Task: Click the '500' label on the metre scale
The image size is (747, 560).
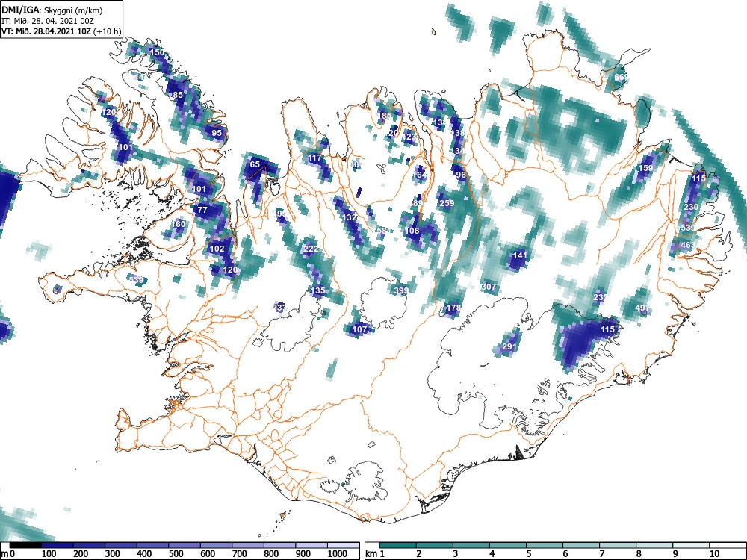Action: (176, 553)
